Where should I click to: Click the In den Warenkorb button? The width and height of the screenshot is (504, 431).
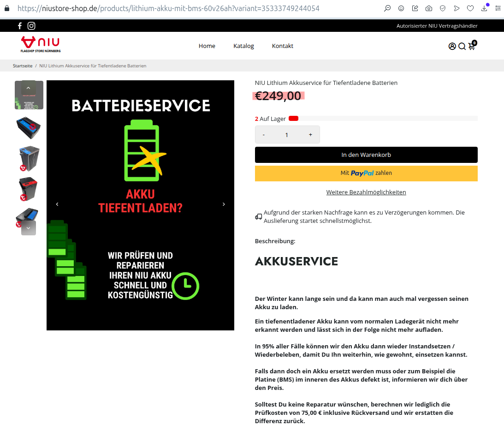pyautogui.click(x=366, y=155)
